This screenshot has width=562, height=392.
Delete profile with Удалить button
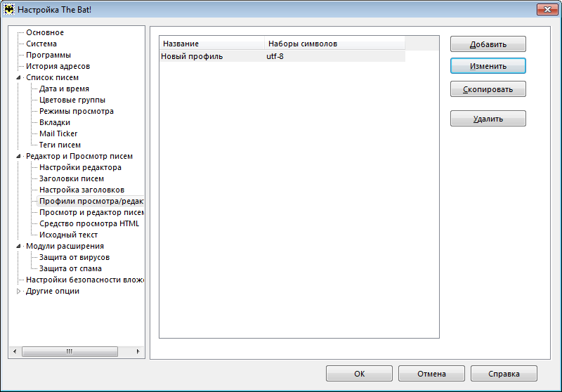coord(488,119)
